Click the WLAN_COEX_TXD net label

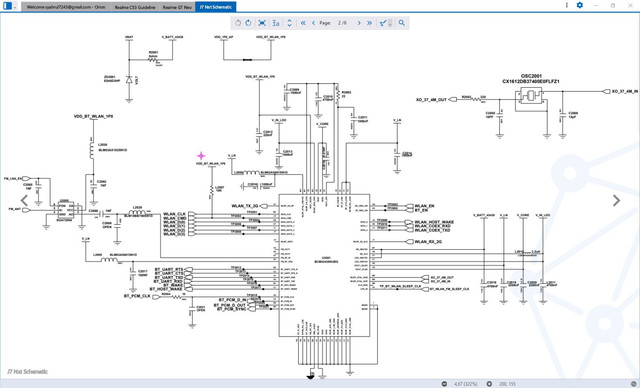click(x=432, y=230)
